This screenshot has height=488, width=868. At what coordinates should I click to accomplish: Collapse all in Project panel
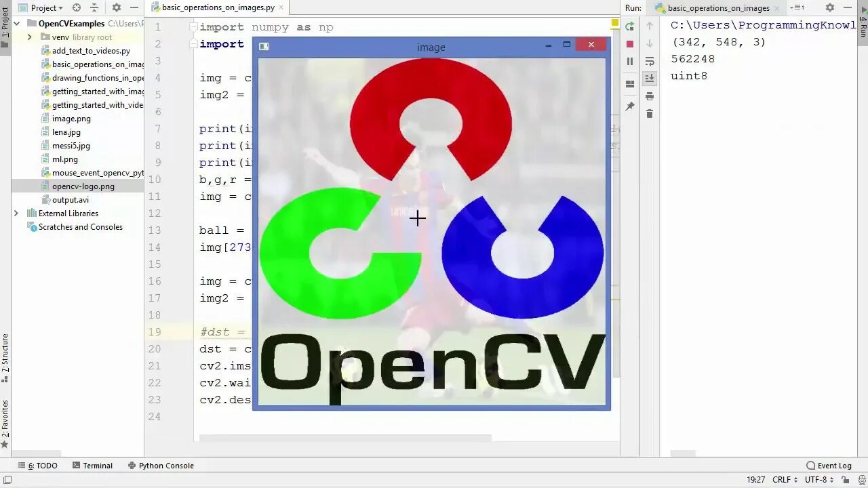pos(94,7)
